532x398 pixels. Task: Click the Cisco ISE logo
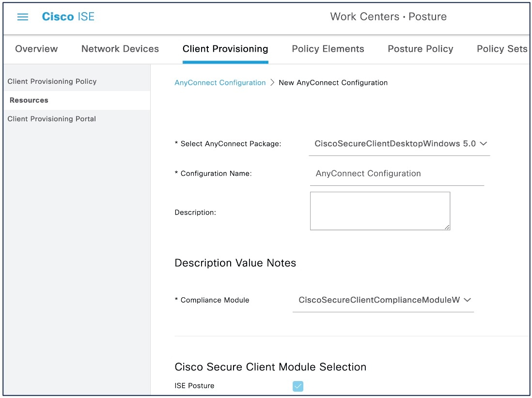click(x=68, y=16)
